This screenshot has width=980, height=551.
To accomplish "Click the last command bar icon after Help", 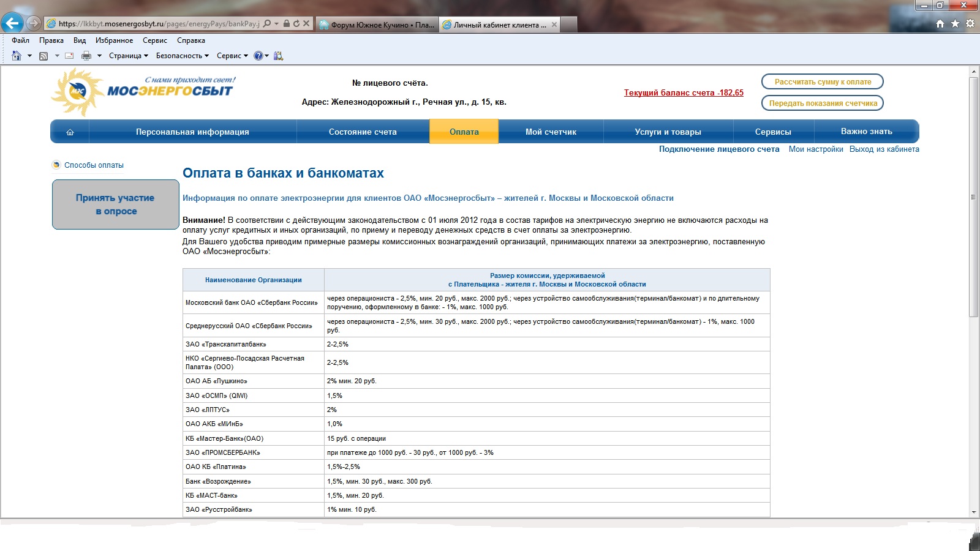I will coord(279,56).
